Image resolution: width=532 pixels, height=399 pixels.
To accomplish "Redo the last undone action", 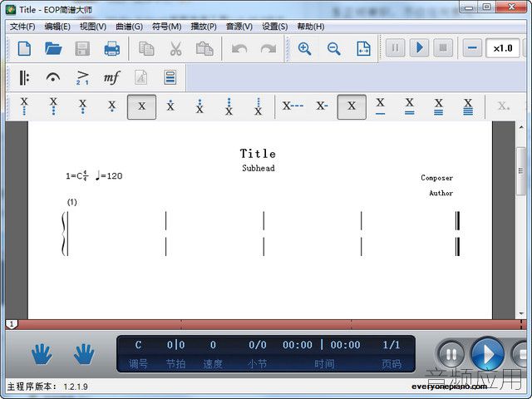I will click(268, 48).
